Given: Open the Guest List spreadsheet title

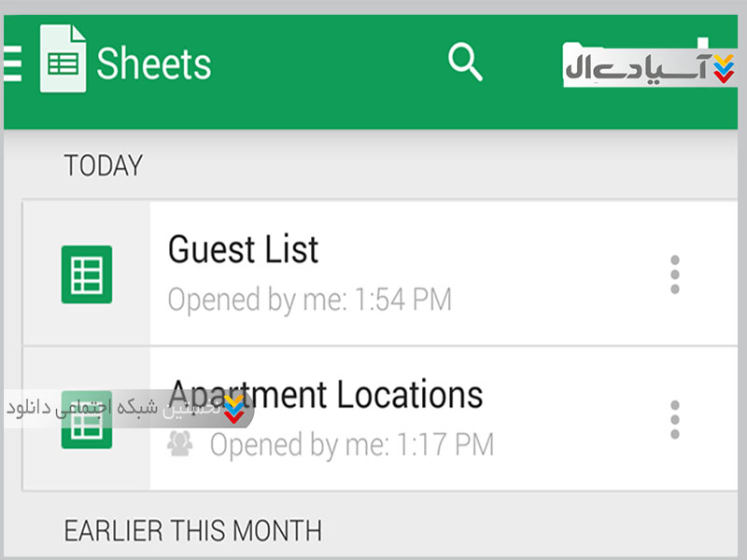Looking at the screenshot, I should 243,250.
